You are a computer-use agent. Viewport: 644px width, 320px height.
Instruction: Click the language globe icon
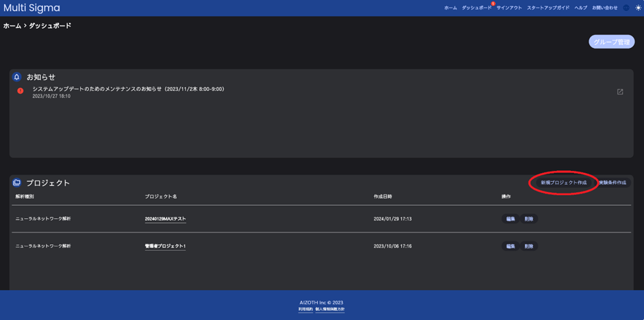tap(626, 8)
